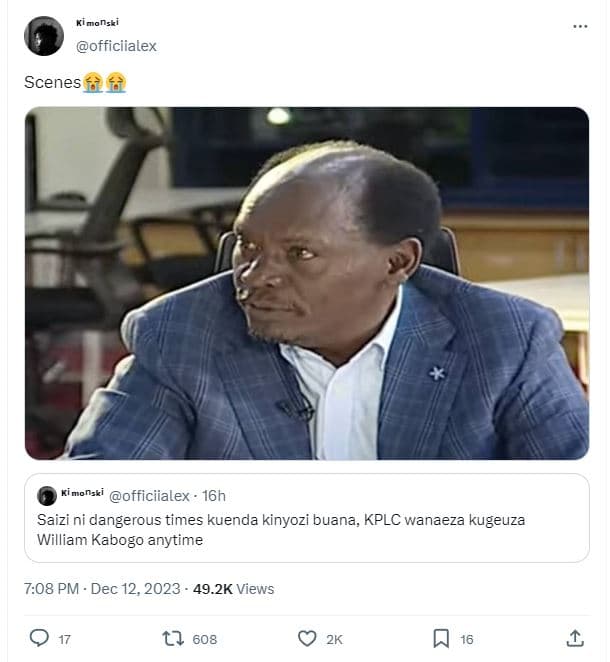Click the 16 bookmarks count

click(467, 639)
